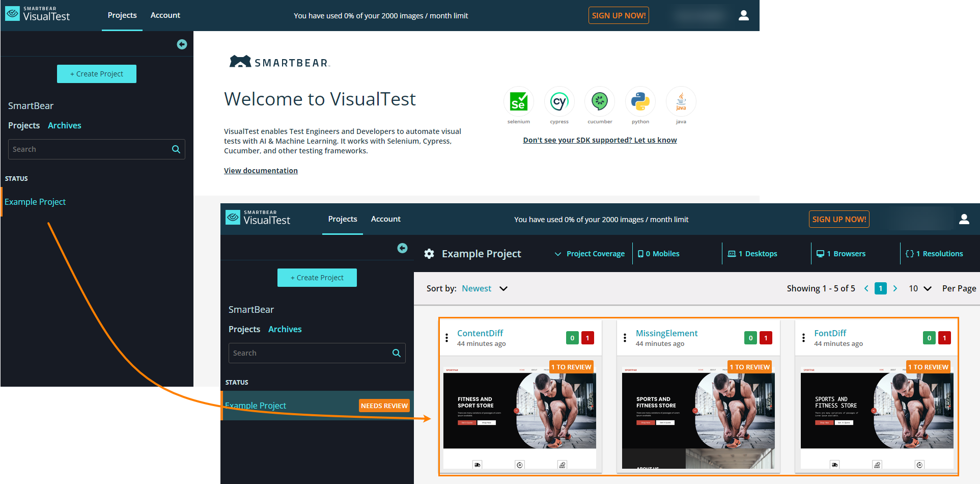Click ContentDiff green passed count badge
Viewport: 980px width, 484px height.
pyautogui.click(x=572, y=338)
